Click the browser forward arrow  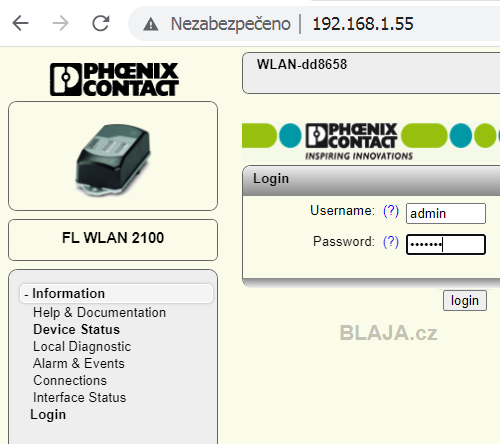click(60, 23)
